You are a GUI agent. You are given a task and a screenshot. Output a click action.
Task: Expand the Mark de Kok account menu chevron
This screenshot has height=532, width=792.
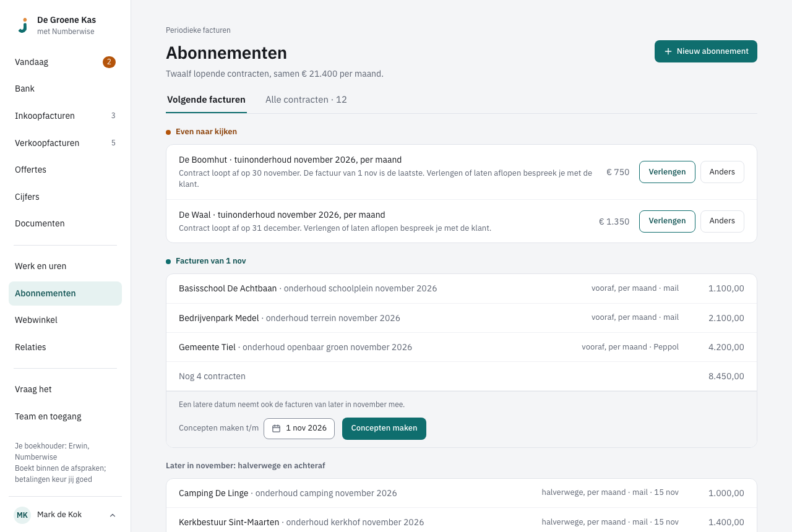(x=113, y=515)
